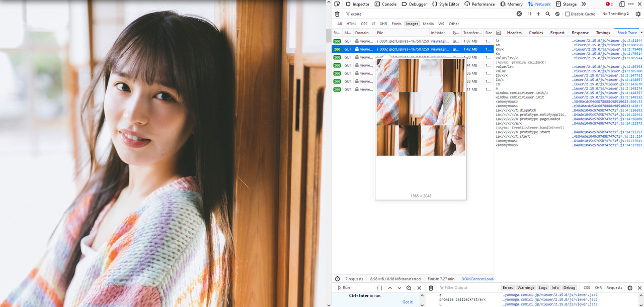Expand the details tabs overflow arrow

click(641, 33)
